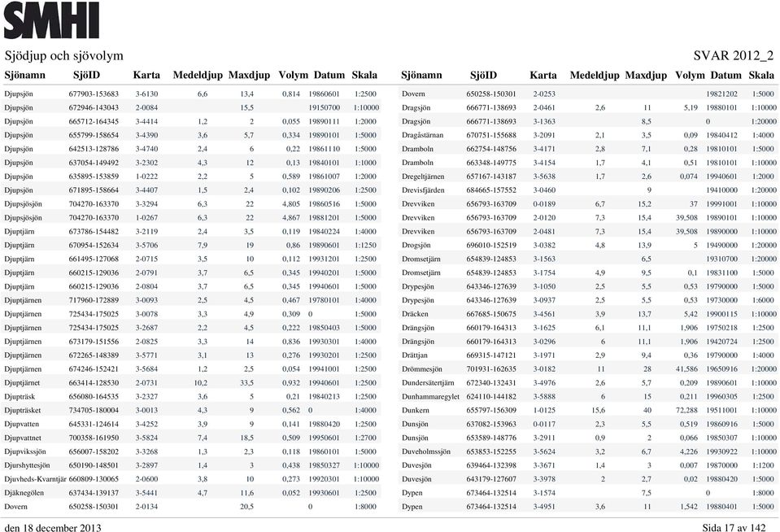Click the lake name 'Djuptjärnet'
The height and width of the screenshot is (532, 780).
click(x=22, y=382)
